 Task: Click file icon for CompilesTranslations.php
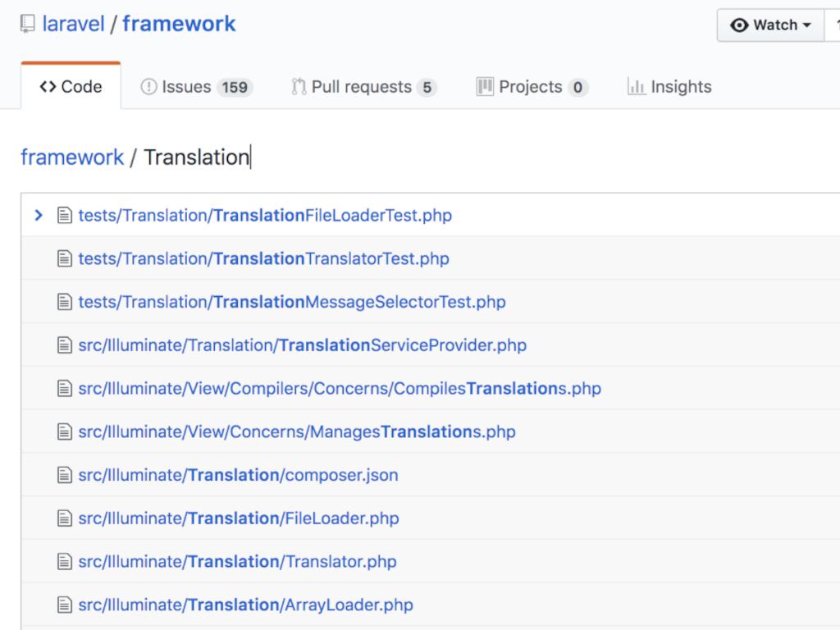point(65,388)
